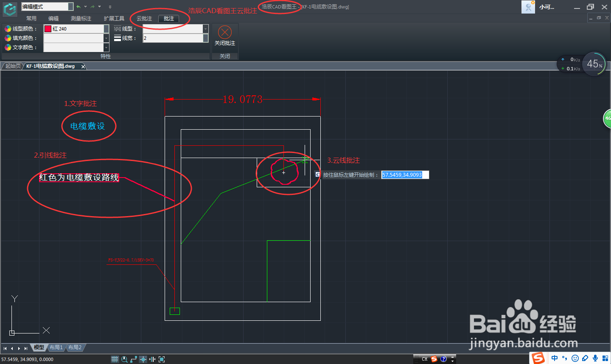Click the zoom magnifier status icon

pos(124,359)
